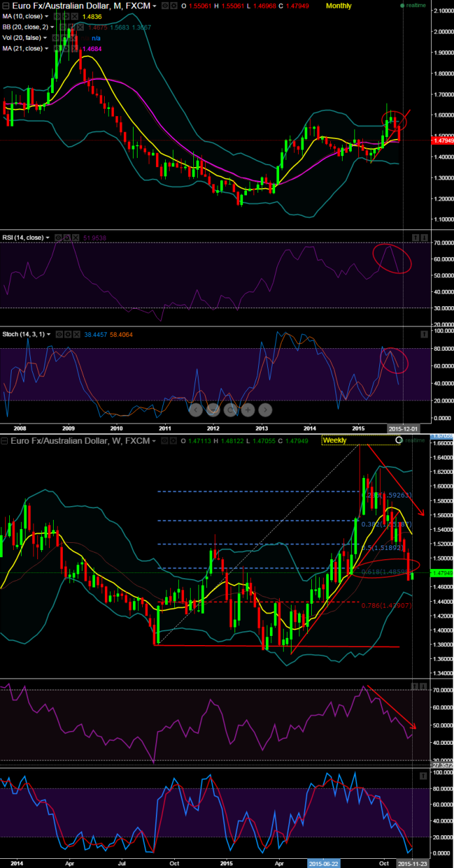Zoom out the monthly chart

(x=213, y=410)
